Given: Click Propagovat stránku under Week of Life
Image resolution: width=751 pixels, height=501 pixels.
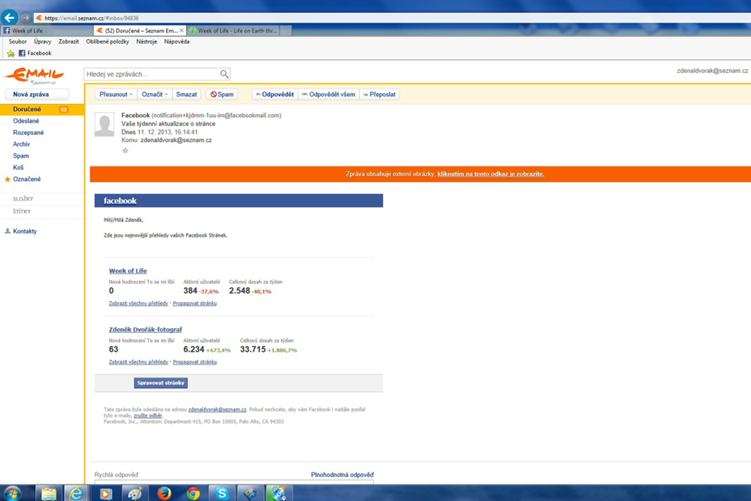Looking at the screenshot, I should pyautogui.click(x=194, y=303).
